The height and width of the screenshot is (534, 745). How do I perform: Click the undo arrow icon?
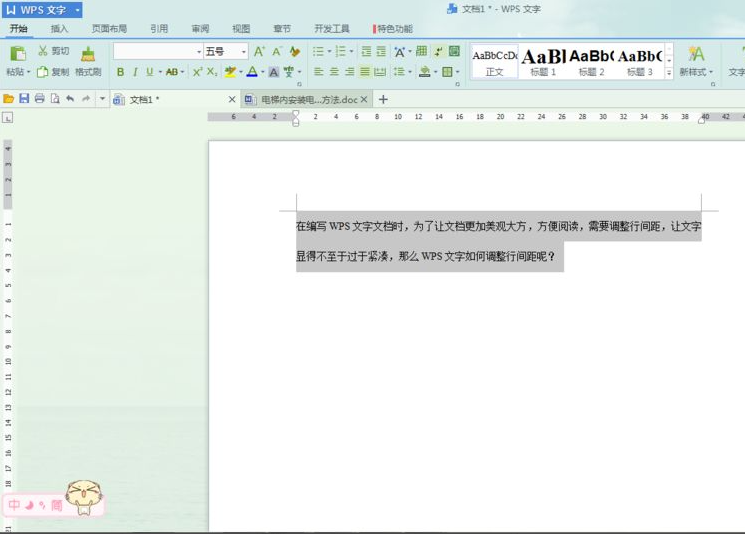(x=70, y=98)
